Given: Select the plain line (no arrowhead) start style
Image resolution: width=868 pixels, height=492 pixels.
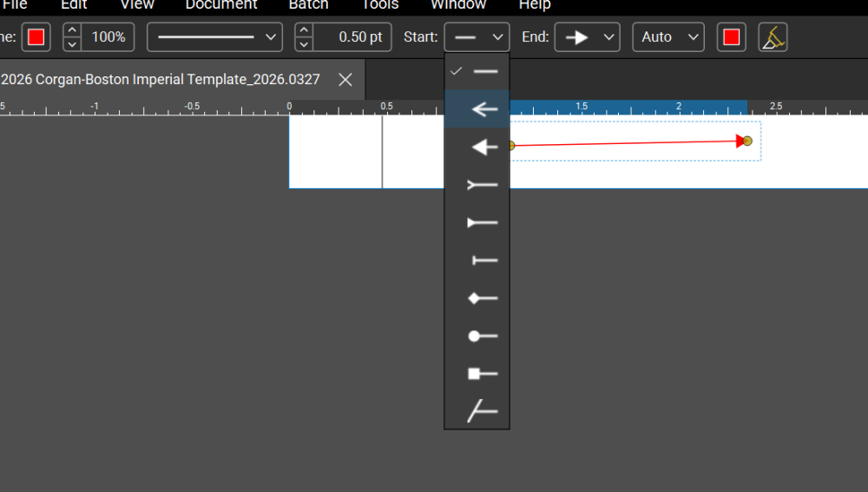Looking at the screenshot, I should click(x=477, y=71).
